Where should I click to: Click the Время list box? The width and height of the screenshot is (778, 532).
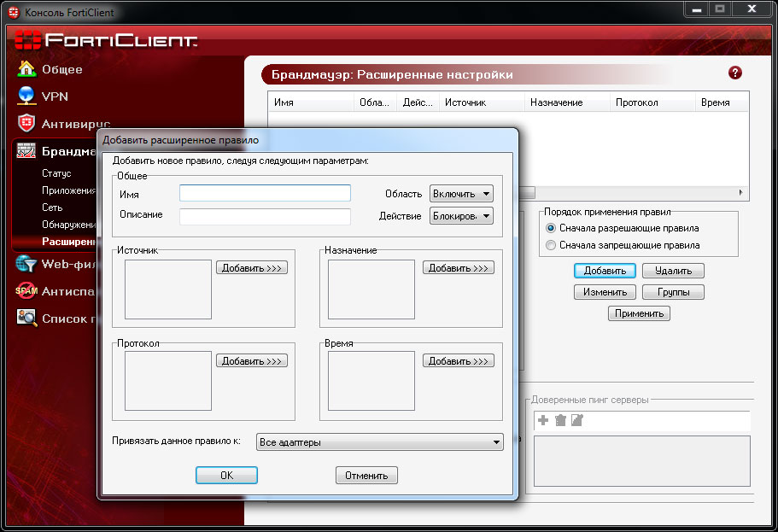click(x=371, y=381)
